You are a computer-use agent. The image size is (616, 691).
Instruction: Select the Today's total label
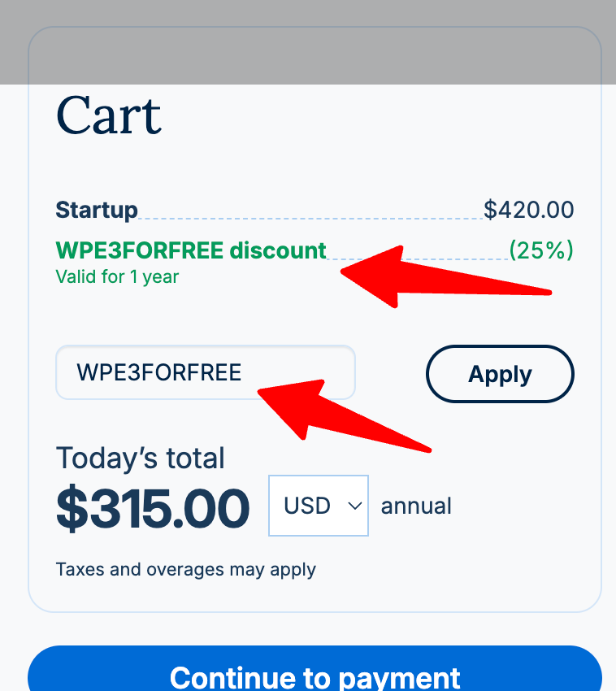pos(140,458)
